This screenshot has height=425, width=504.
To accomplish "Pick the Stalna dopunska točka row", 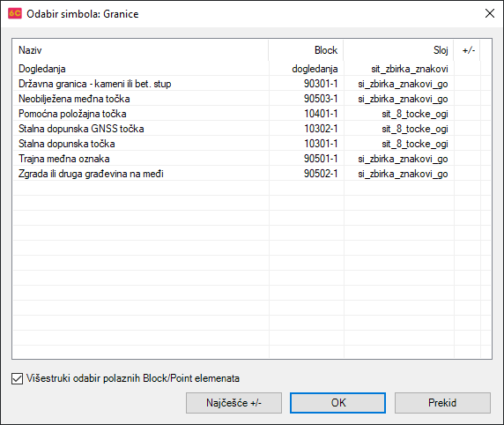I will (252, 144).
